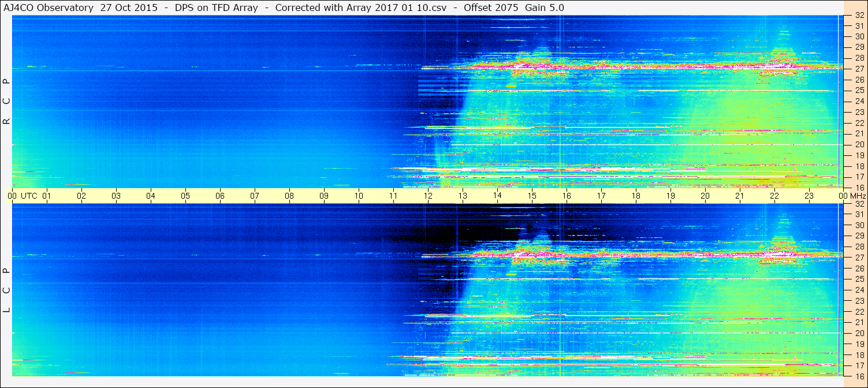
Task: Click the 20 MHz tick in RCP panel
Action: pos(859,144)
